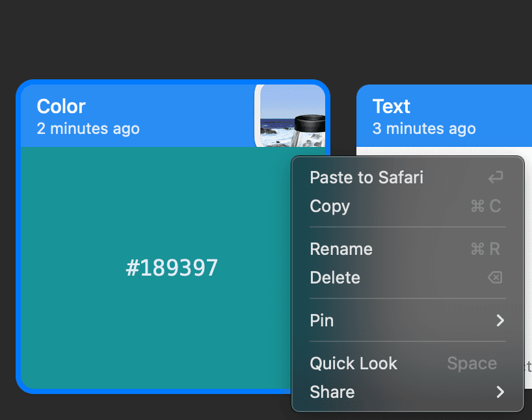Click the "3 minutes ago" timestamp
The height and width of the screenshot is (420, 532).
point(424,129)
